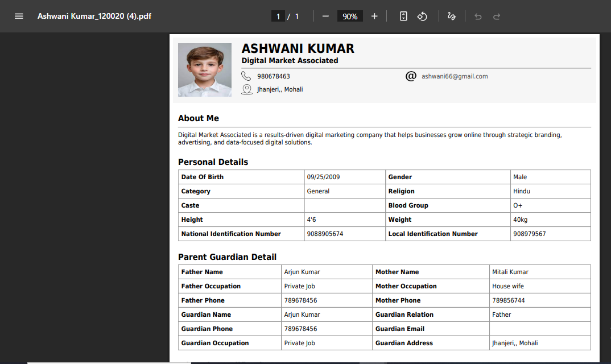The width and height of the screenshot is (611, 364).
Task: Click the ASHWANI KUMAR name heading
Action: (298, 48)
